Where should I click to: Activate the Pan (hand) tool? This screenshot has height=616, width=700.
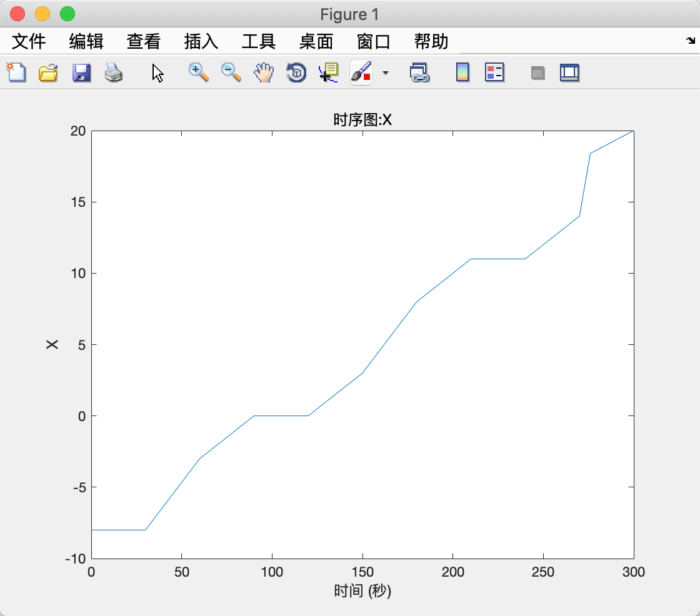[263, 72]
